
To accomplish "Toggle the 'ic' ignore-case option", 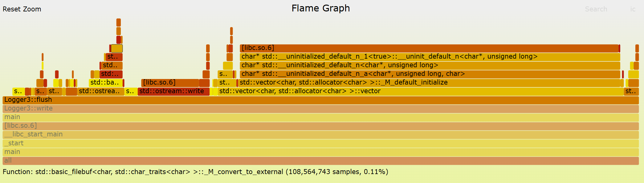I will pos(633,9).
